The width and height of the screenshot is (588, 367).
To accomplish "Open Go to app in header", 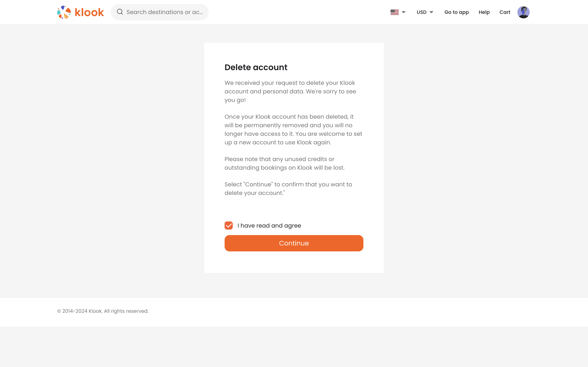I will pos(457,12).
